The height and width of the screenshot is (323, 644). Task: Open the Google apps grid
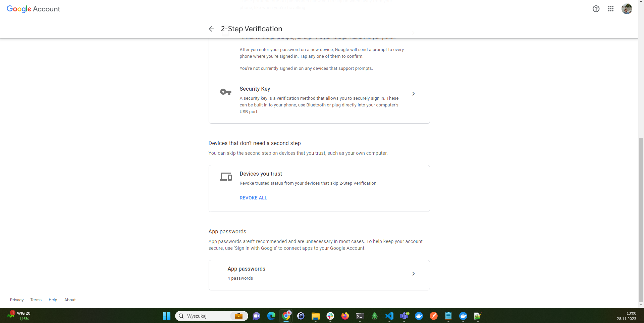point(611,9)
